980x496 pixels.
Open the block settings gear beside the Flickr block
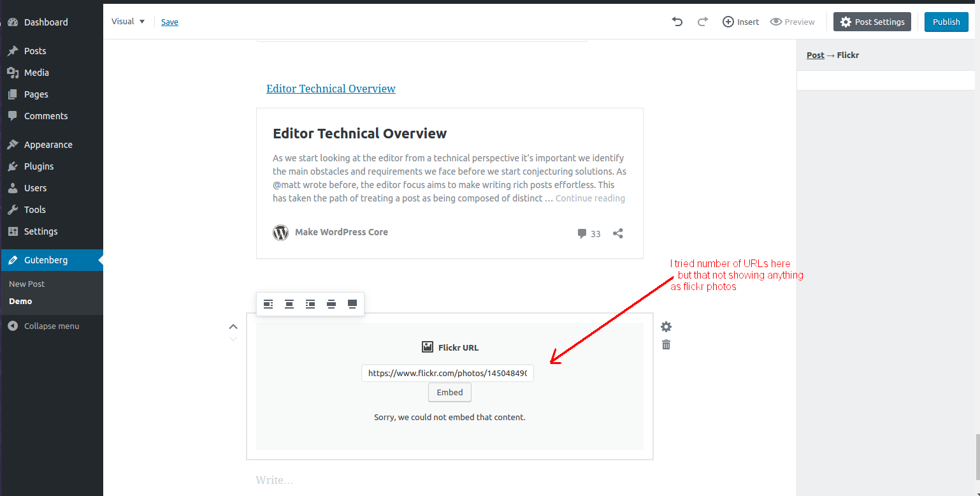[x=666, y=326]
